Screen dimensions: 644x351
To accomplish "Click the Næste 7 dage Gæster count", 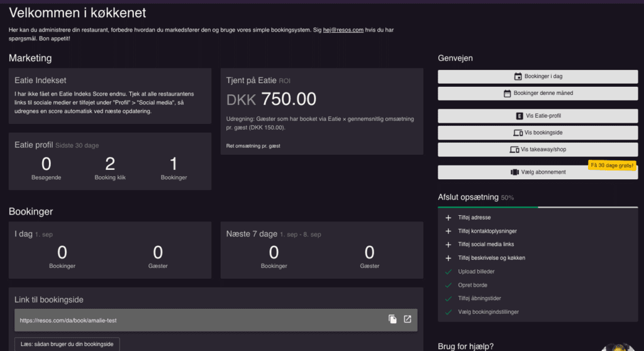I will tap(369, 252).
